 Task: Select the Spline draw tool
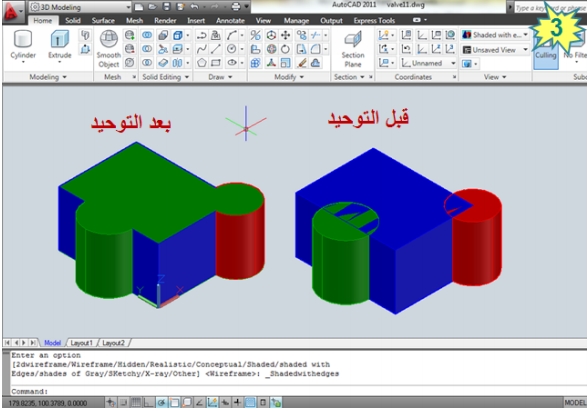[202, 49]
